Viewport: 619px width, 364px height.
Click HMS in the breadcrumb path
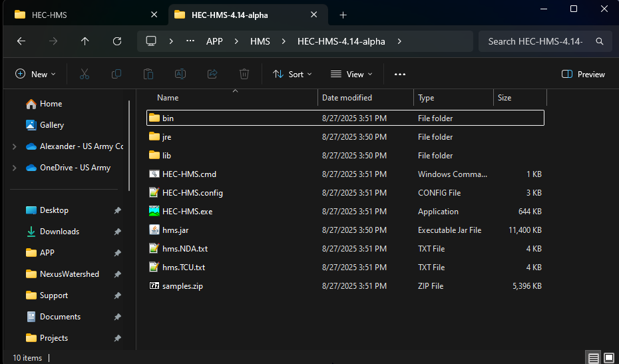(x=260, y=41)
